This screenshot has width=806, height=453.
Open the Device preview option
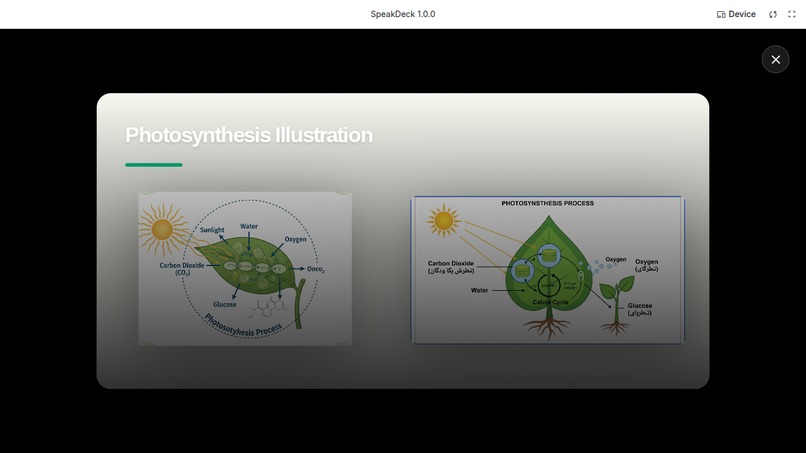[736, 14]
